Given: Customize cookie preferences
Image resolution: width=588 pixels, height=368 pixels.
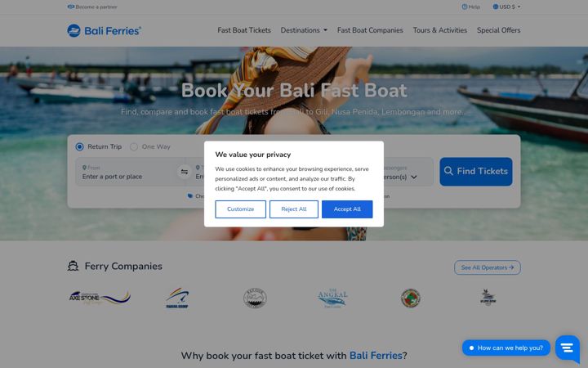Looking at the screenshot, I should 240,209.
